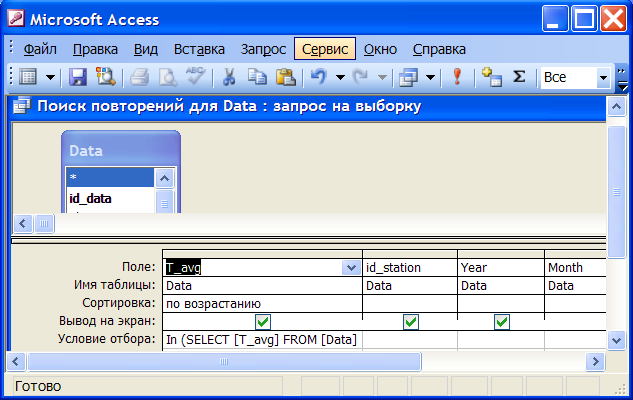Toggle Totals with the sigma icon

point(519,76)
